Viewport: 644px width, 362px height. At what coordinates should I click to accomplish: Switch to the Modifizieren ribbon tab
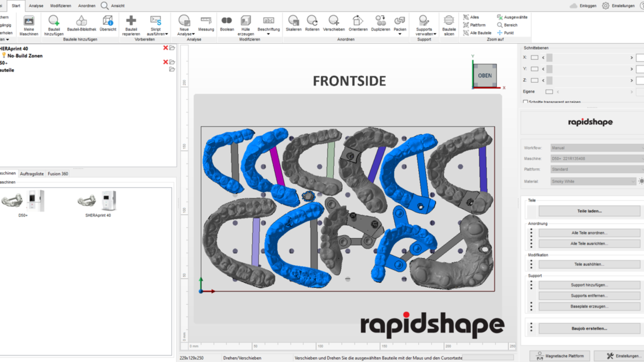tap(61, 6)
